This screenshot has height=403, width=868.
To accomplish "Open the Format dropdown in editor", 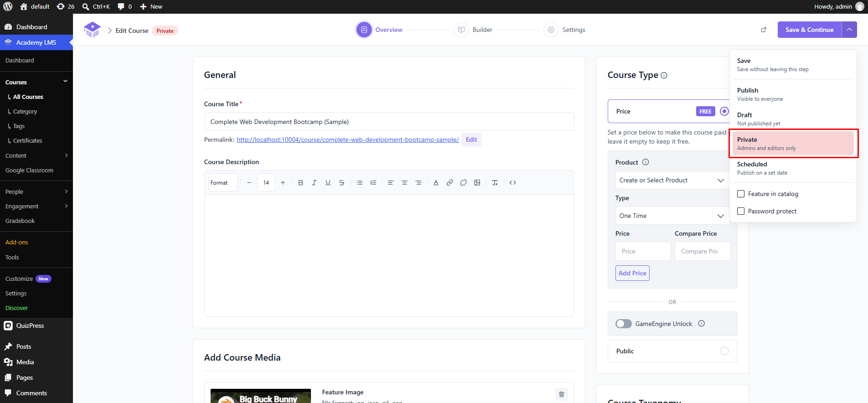I will [x=223, y=183].
